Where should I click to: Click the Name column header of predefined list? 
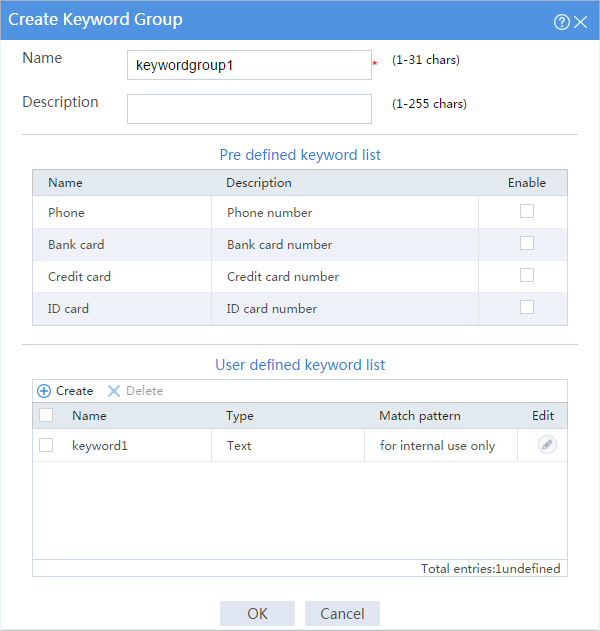point(65,183)
